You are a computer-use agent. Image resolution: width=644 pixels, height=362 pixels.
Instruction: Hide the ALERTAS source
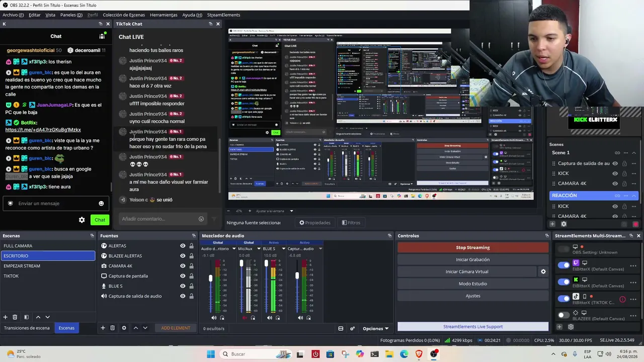click(183, 246)
